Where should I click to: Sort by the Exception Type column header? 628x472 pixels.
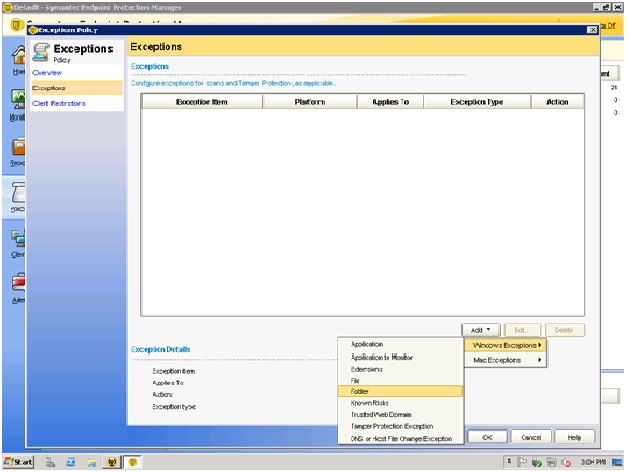[477, 102]
